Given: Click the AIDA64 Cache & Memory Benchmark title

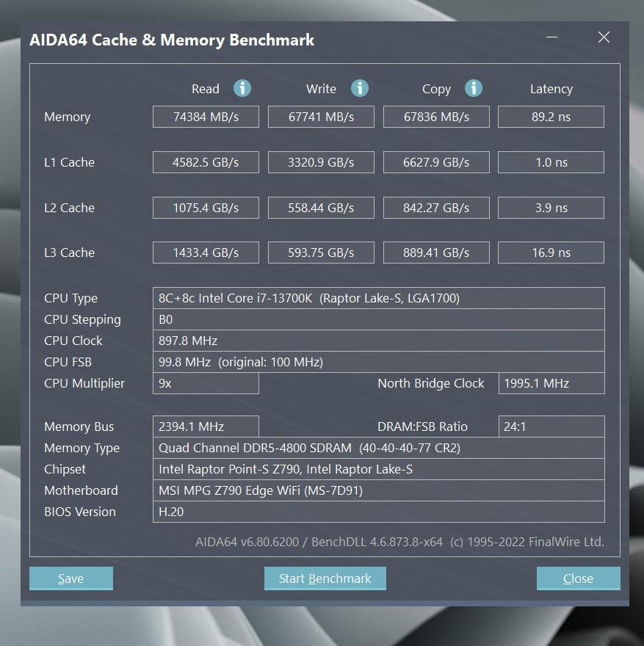Looking at the screenshot, I should [172, 40].
